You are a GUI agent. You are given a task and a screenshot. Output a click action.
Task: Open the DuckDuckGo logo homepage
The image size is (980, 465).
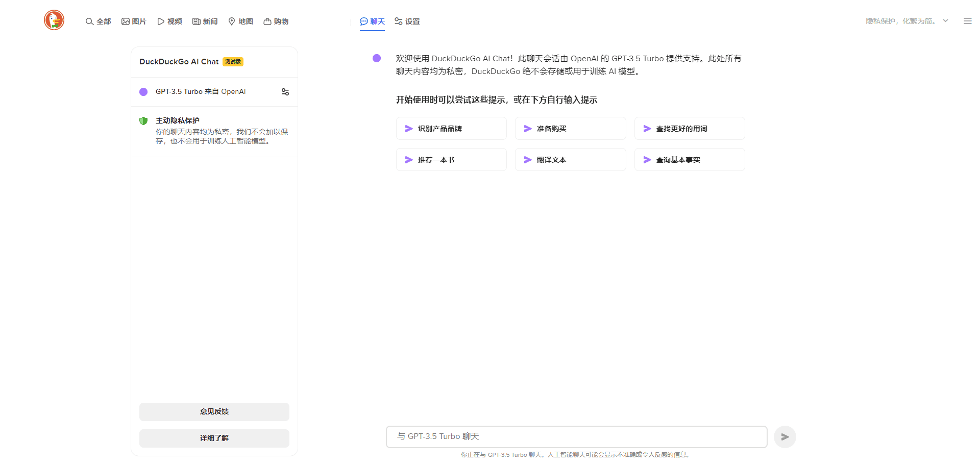[x=54, y=20]
